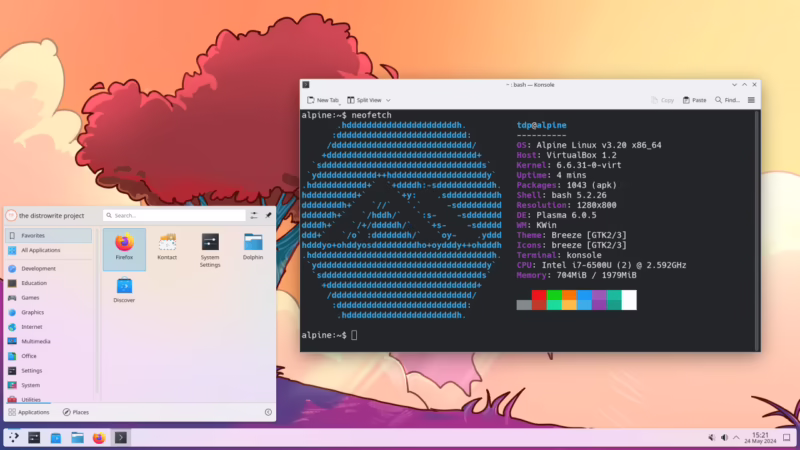Image resolution: width=800 pixels, height=450 pixels.
Task: Click the 'OS: Alpine Linux v3.20 x86_64' line
Action: [x=589, y=145]
